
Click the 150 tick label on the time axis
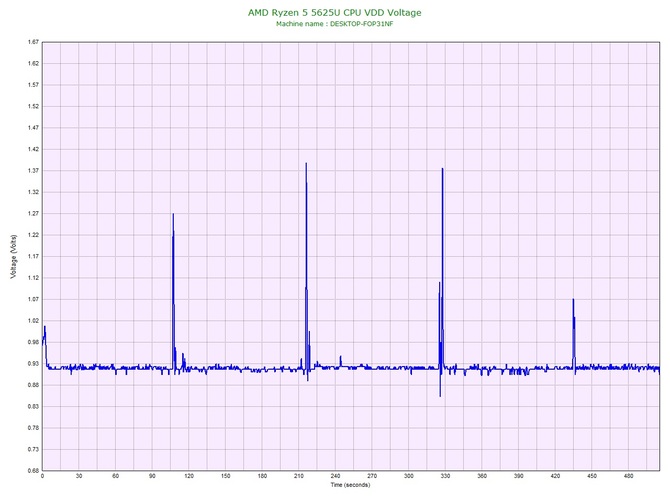tap(226, 476)
